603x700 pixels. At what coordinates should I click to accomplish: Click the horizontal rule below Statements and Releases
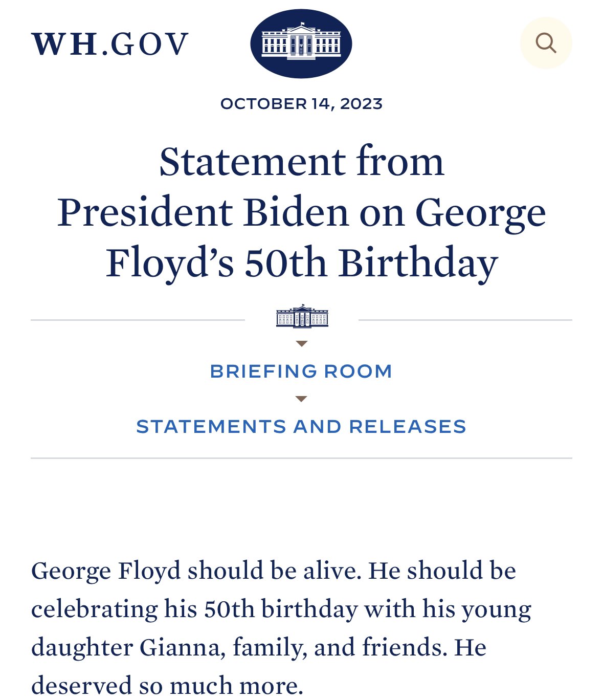(301, 458)
